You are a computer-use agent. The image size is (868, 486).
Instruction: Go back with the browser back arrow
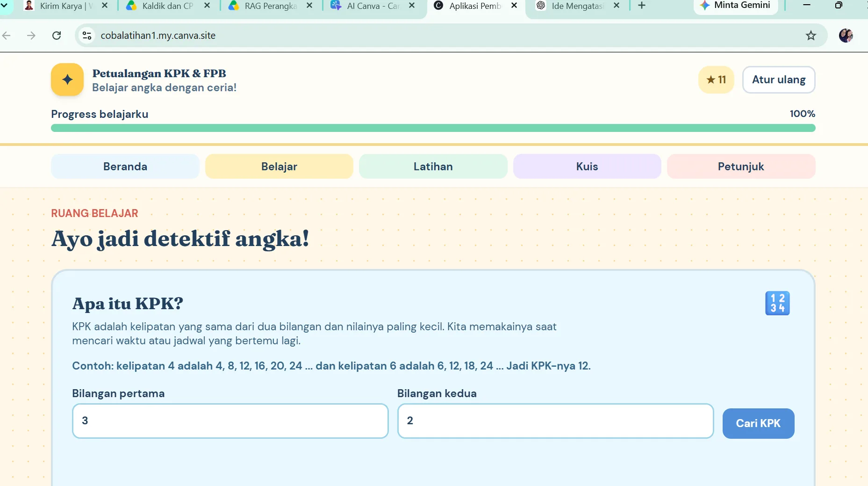tap(7, 36)
